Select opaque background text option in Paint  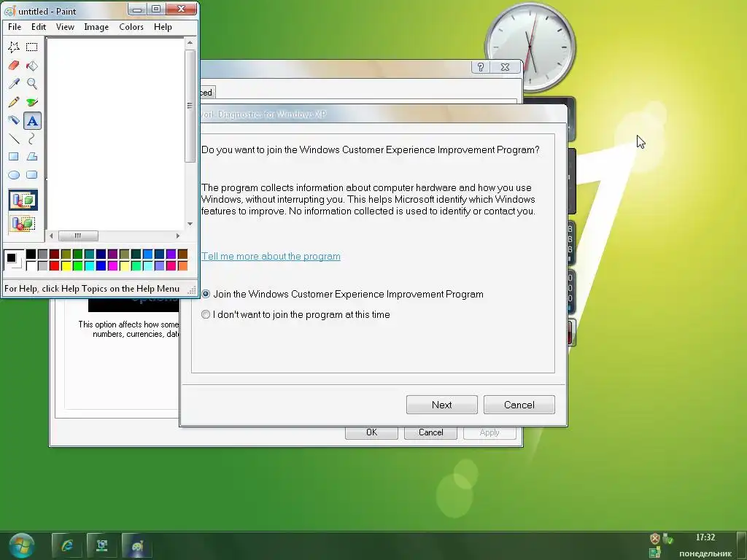point(23,200)
